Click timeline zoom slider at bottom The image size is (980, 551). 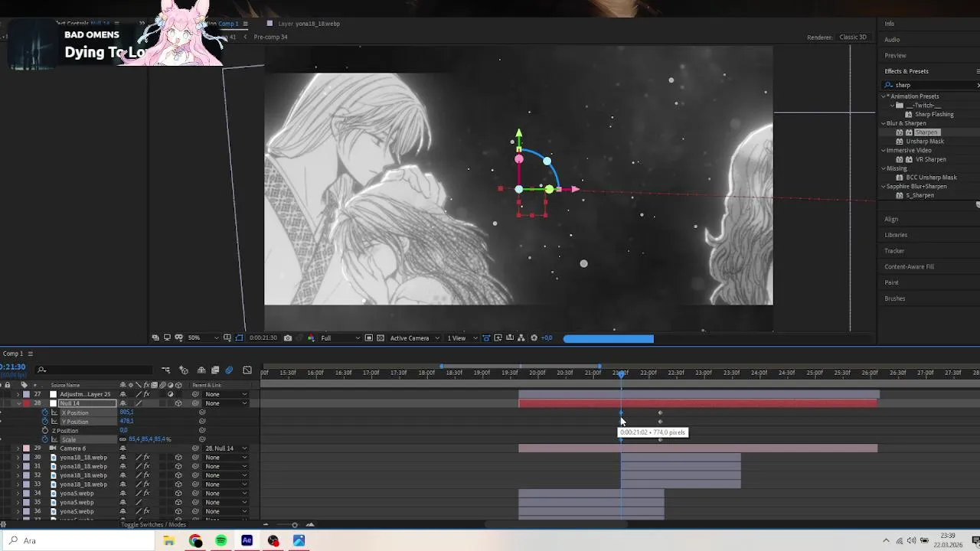pyautogui.click(x=295, y=525)
